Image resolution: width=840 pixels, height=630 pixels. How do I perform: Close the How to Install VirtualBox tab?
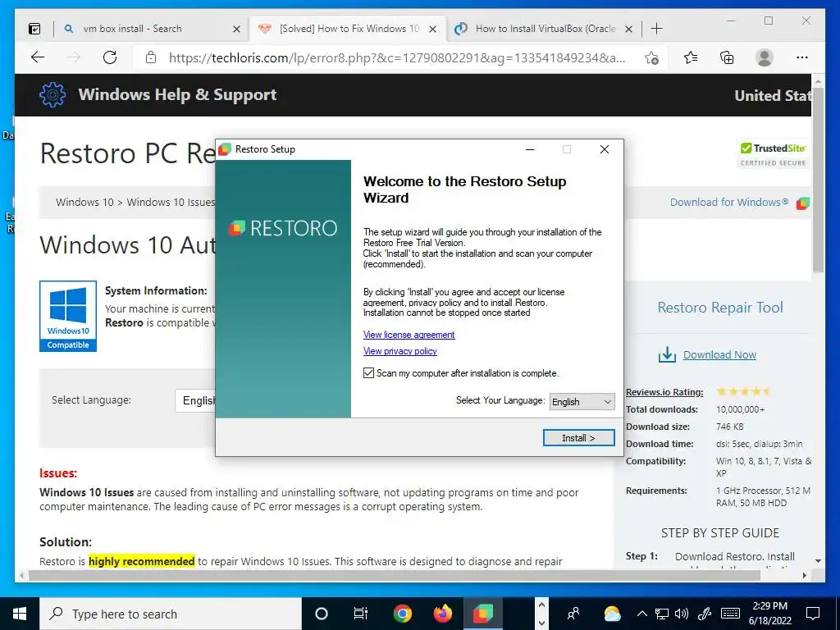629,29
